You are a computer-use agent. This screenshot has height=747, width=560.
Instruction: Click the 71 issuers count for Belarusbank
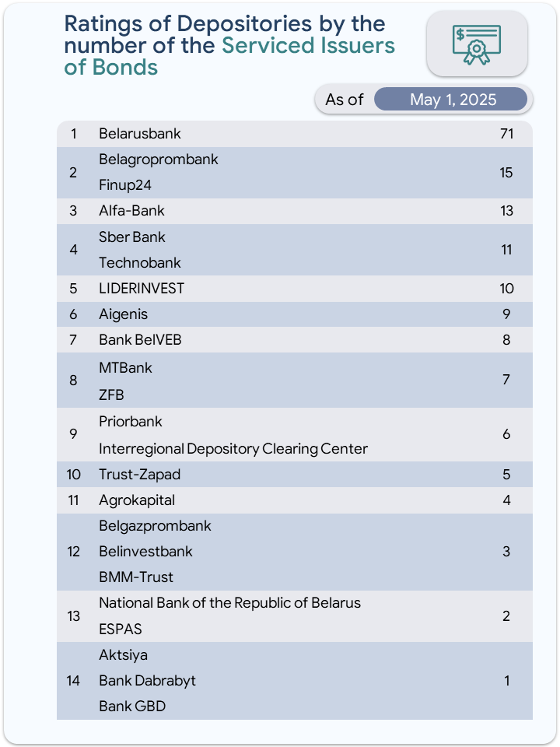coord(506,134)
